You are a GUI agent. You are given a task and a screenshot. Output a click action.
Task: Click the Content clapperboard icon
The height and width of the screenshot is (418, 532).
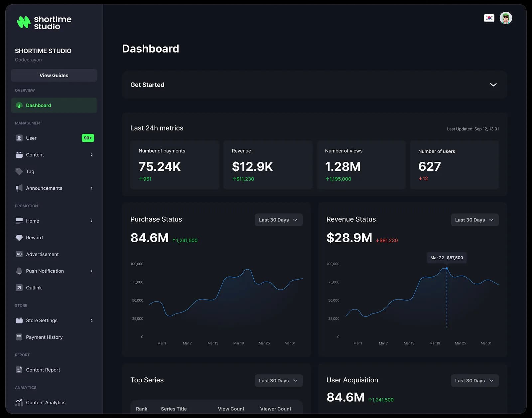click(19, 155)
